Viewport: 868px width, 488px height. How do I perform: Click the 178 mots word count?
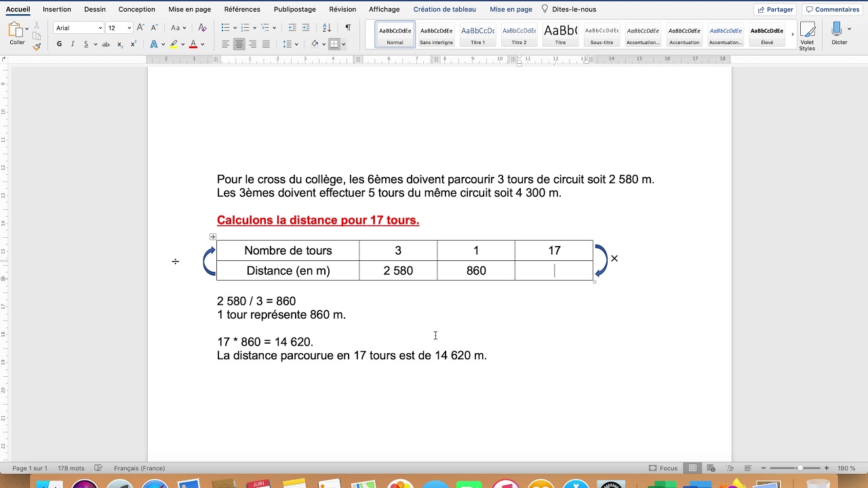(x=71, y=468)
